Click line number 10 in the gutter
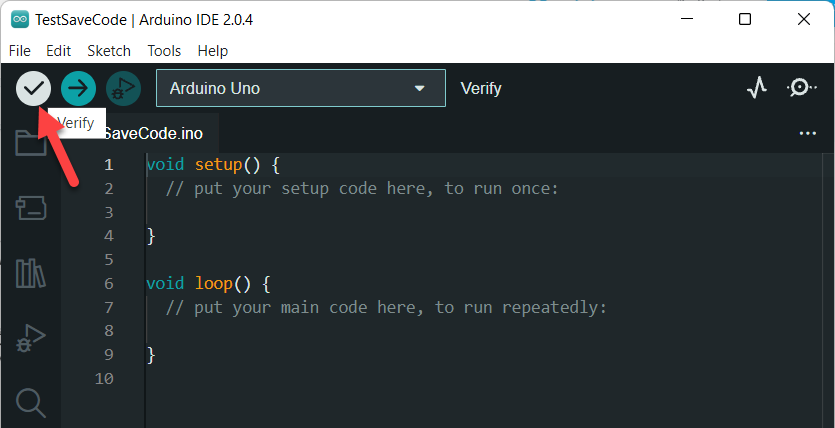The width and height of the screenshot is (835, 428). 104,378
